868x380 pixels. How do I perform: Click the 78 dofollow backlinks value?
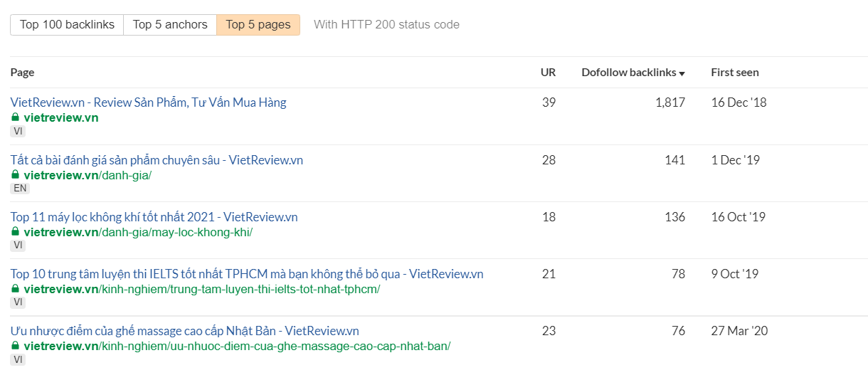pos(679,274)
